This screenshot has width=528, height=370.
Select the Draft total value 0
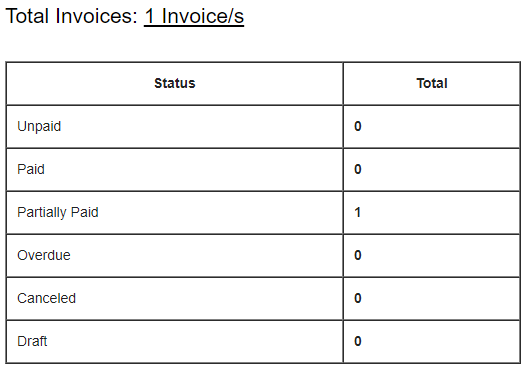pyautogui.click(x=358, y=341)
